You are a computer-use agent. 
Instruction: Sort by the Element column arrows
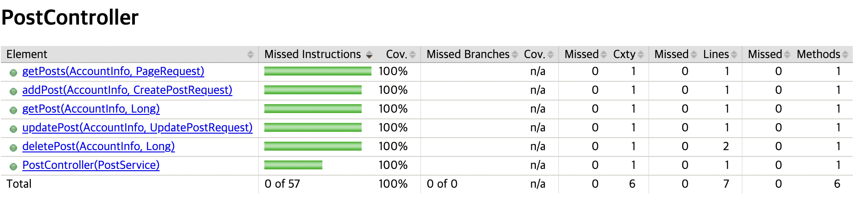[250, 55]
